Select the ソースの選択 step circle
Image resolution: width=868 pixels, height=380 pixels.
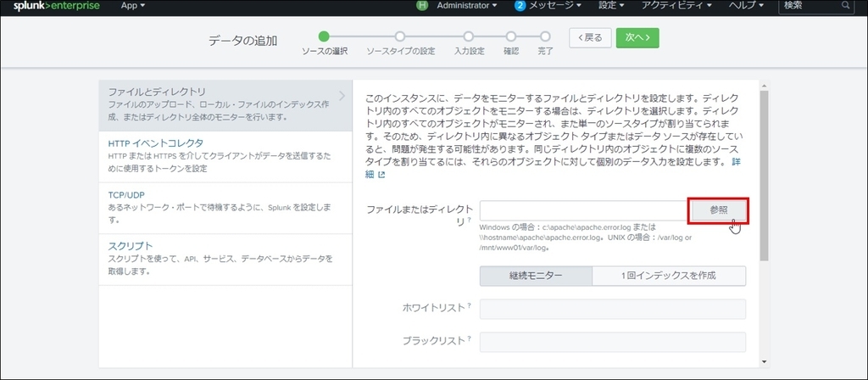[x=324, y=36]
